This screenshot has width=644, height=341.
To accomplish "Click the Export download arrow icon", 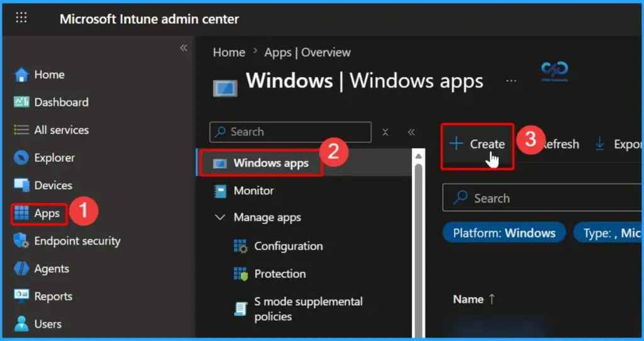I will 600,144.
